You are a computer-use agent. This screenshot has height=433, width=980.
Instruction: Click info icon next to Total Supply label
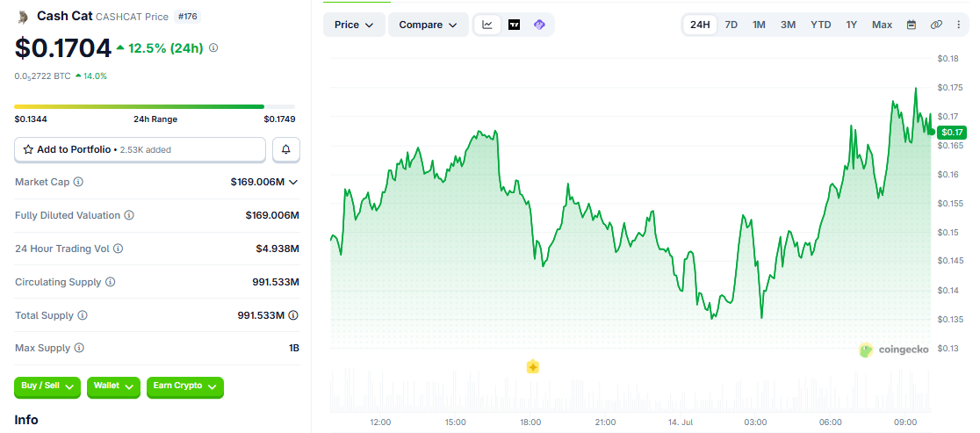point(83,315)
